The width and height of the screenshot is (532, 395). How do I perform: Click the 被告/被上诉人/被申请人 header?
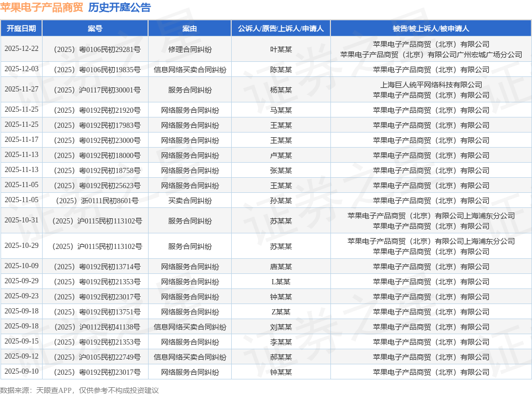click(x=431, y=29)
